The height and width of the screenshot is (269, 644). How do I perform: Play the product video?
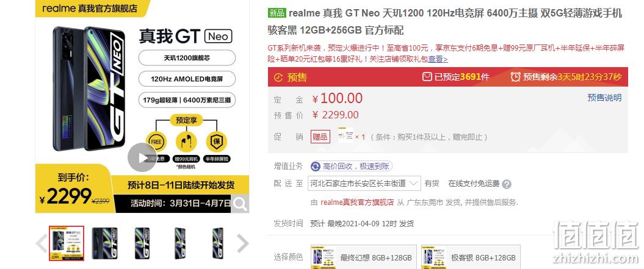tap(142, 157)
